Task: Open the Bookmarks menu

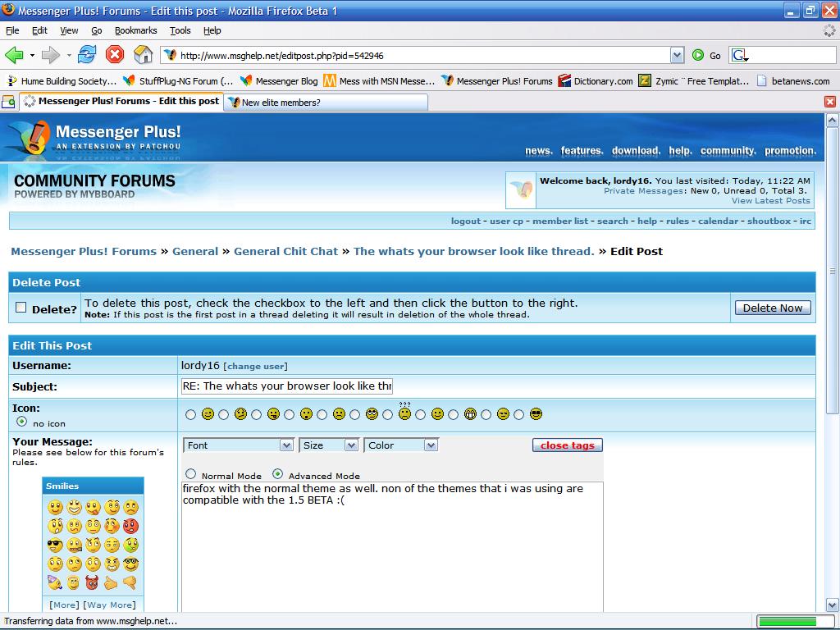Action: tap(136, 30)
